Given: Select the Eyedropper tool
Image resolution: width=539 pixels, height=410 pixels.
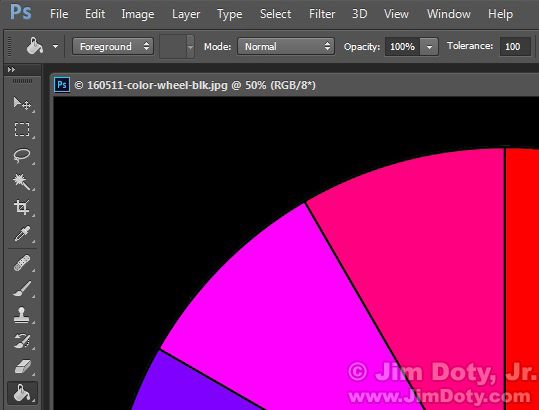Looking at the screenshot, I should tap(22, 234).
